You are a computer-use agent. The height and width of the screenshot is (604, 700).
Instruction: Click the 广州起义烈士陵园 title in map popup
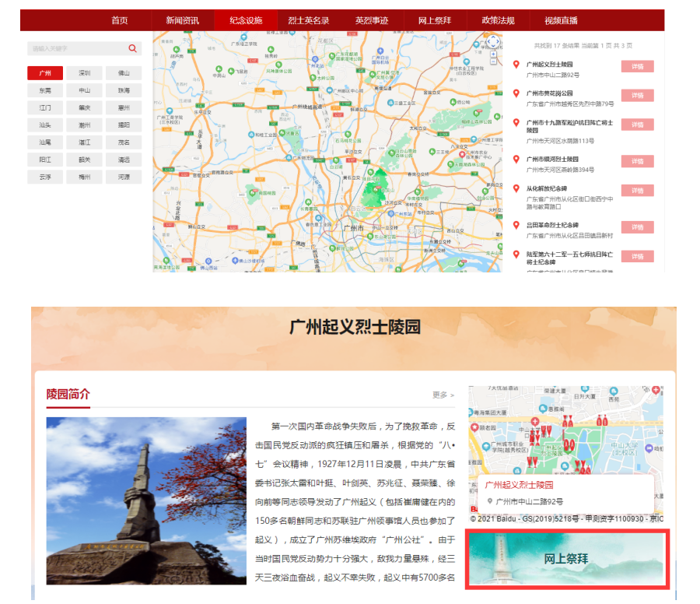pos(519,485)
